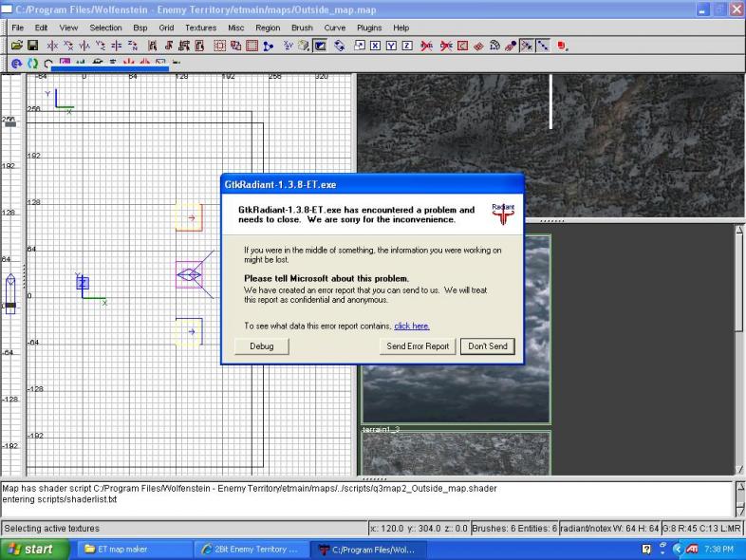This screenshot has width=746, height=560.
Task: Click the blue swirl icon in second toolbar
Action: (x=15, y=65)
